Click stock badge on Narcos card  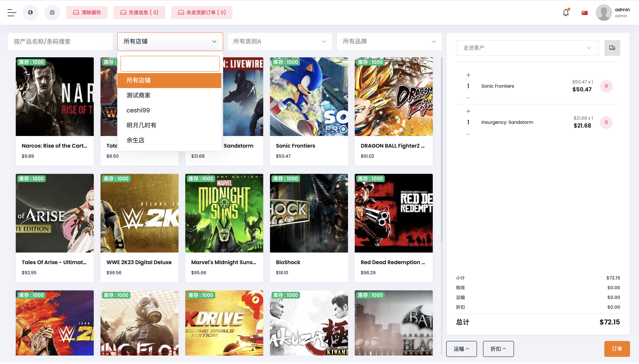(31, 62)
